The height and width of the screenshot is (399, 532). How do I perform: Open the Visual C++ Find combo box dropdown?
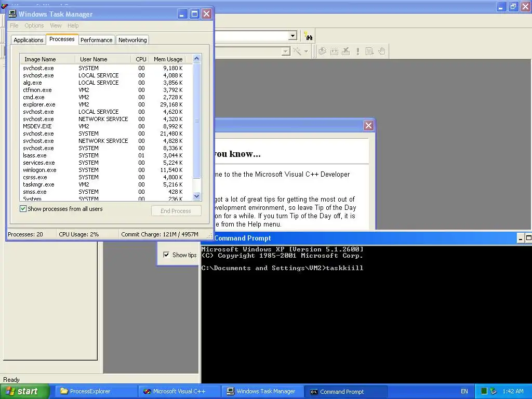pyautogui.click(x=293, y=36)
